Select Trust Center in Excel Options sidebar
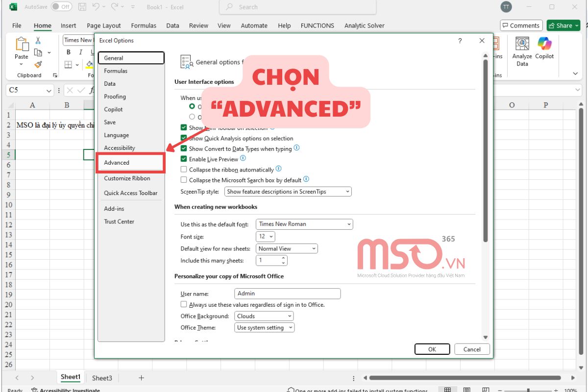The width and height of the screenshot is (588, 392). 119,221
